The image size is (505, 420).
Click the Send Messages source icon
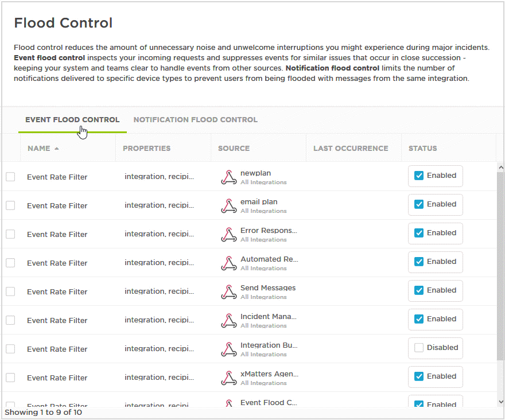(x=229, y=291)
